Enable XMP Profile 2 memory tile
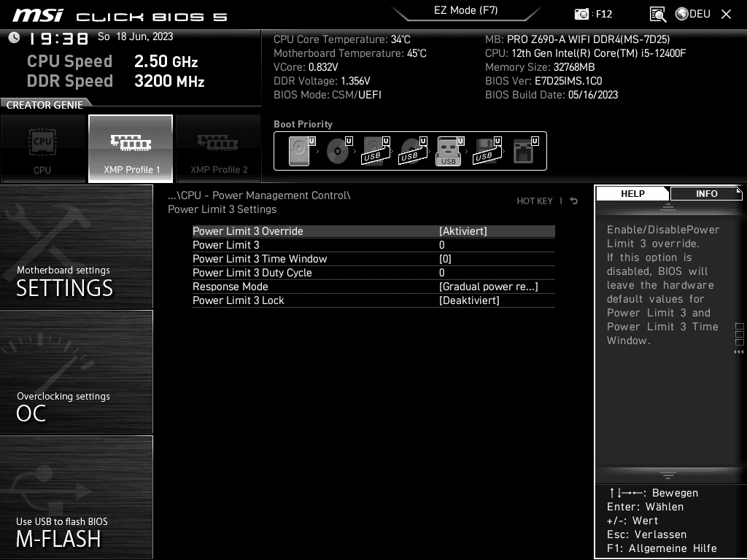 tap(219, 149)
